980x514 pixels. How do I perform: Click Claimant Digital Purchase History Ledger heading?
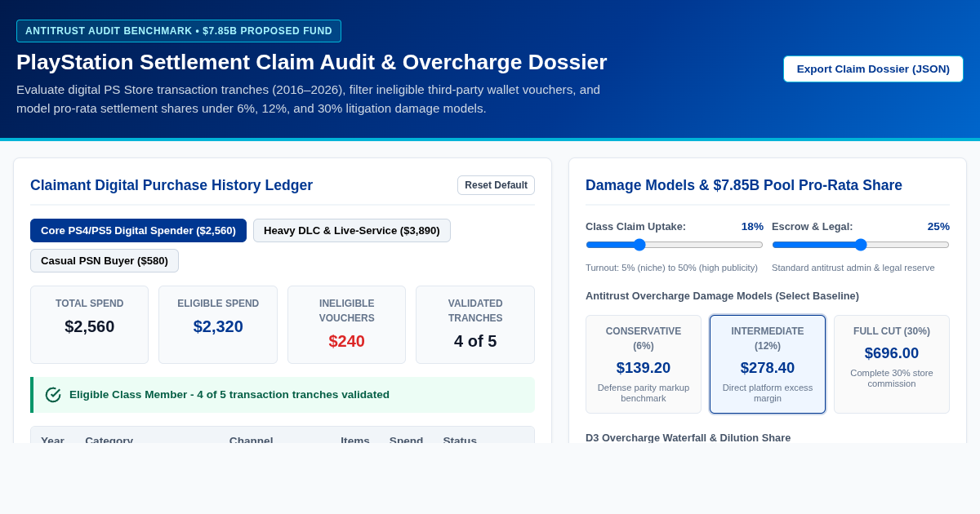click(x=171, y=185)
